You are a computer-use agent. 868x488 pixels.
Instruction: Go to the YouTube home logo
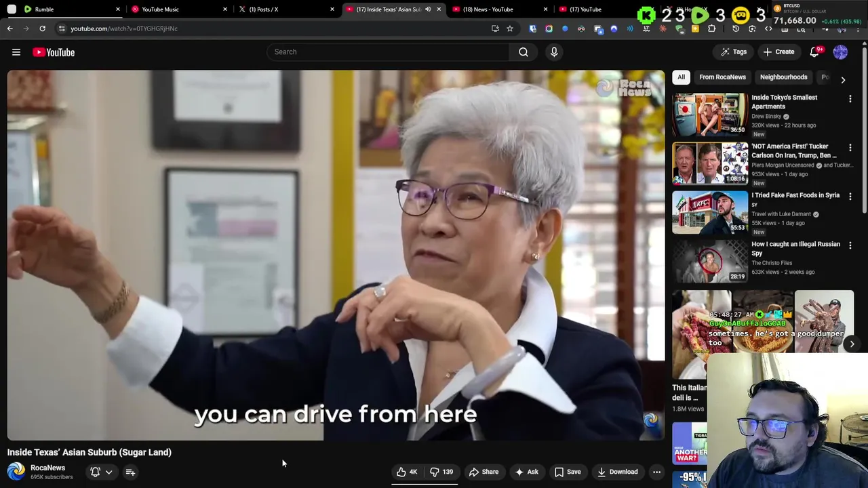coord(54,52)
